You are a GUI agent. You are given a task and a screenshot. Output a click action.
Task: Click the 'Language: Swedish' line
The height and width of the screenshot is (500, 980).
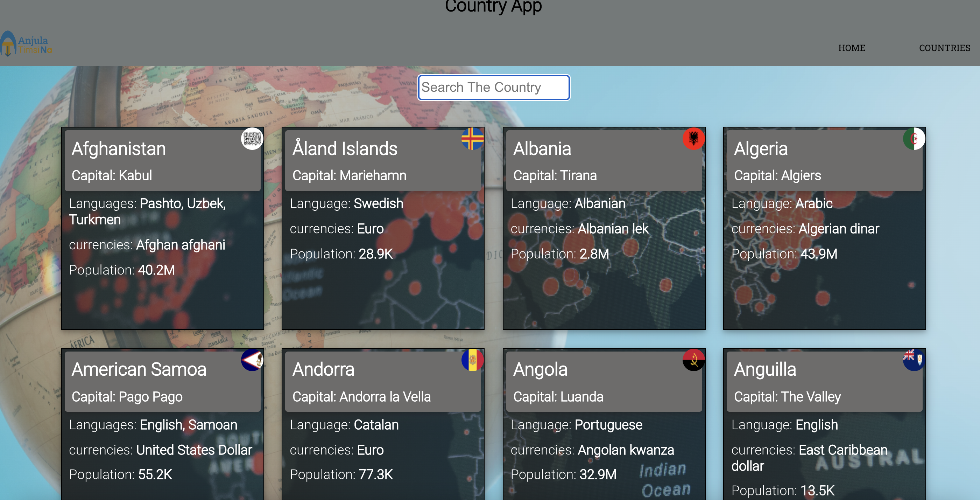pos(346,204)
